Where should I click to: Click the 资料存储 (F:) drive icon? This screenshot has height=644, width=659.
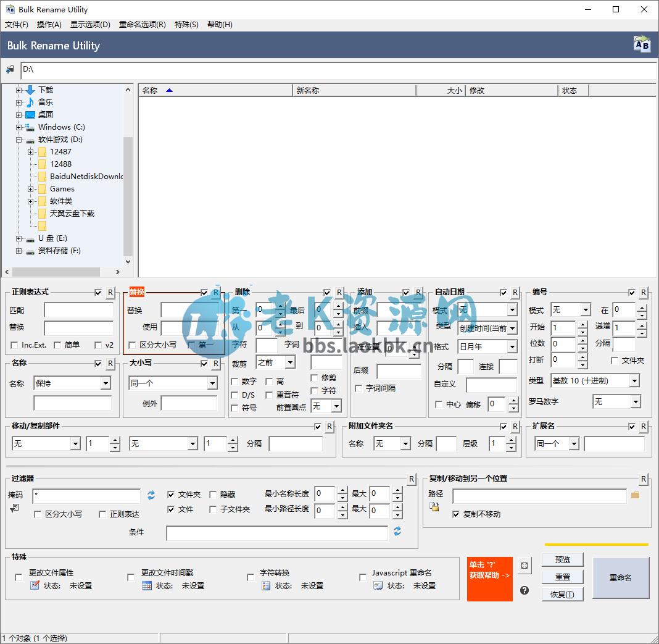point(30,251)
